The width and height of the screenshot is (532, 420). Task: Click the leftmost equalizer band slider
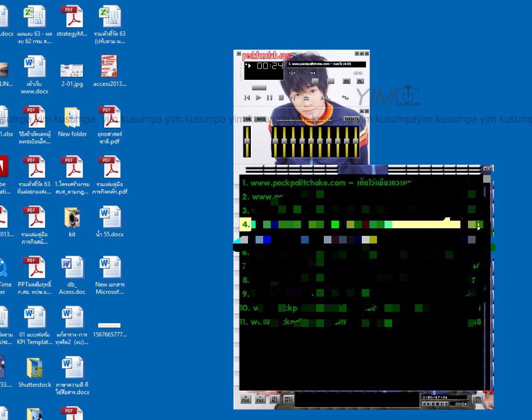click(x=275, y=141)
